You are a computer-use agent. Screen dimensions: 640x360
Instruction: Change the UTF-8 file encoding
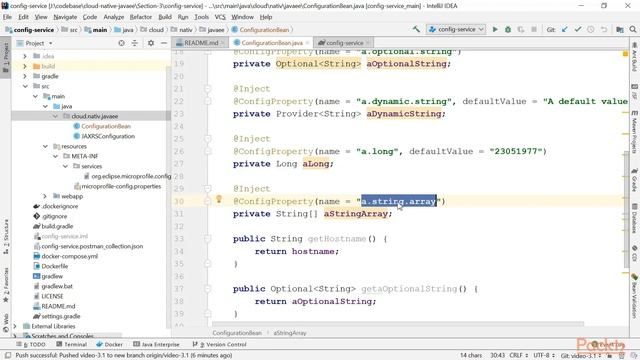click(x=544, y=356)
